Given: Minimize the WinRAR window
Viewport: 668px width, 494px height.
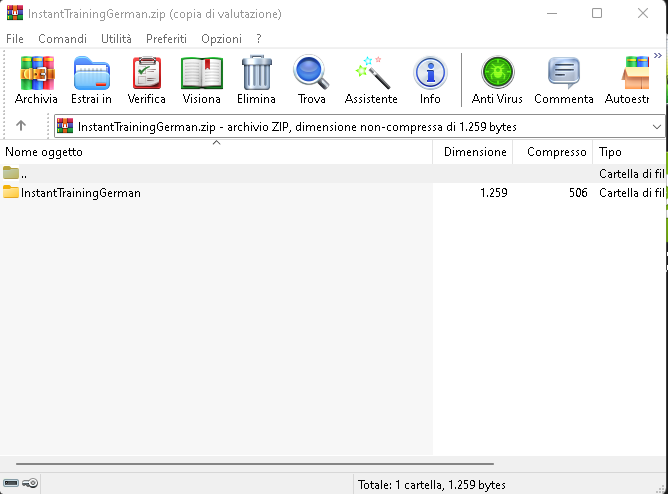Looking at the screenshot, I should coord(552,13).
